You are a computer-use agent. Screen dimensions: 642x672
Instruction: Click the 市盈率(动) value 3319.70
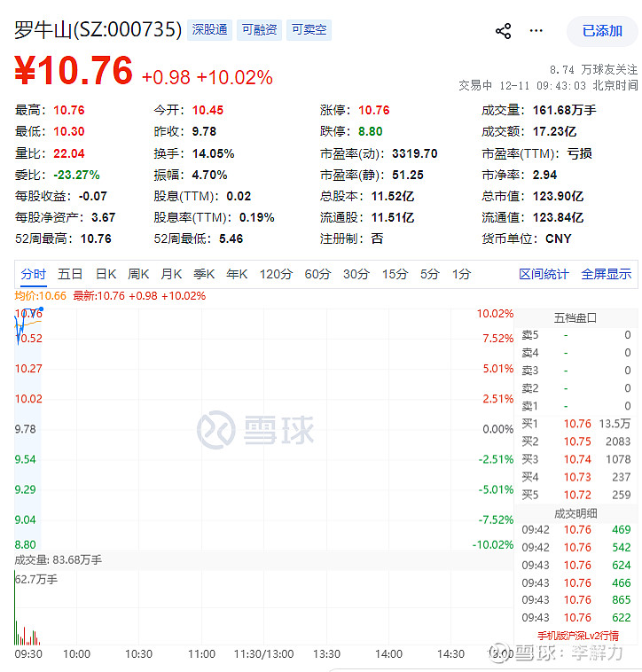415,153
